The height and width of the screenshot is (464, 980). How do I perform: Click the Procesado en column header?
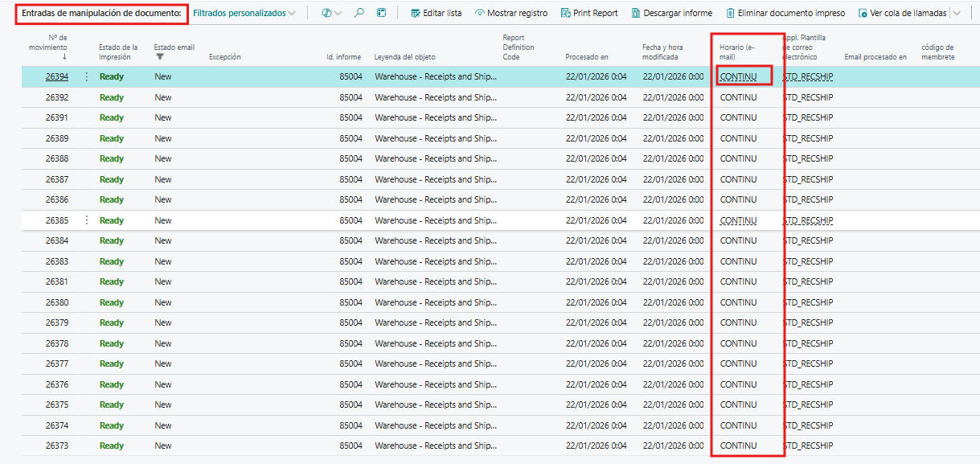(586, 57)
